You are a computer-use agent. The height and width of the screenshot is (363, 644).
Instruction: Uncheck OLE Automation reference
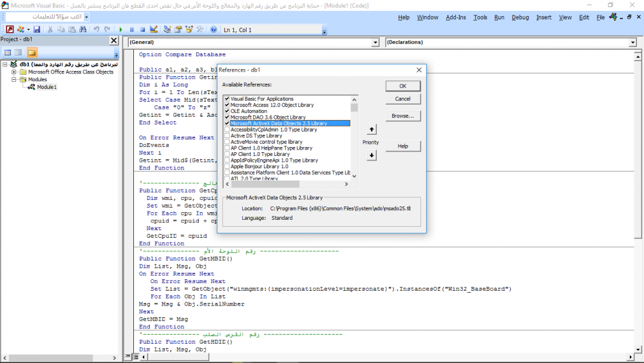[x=227, y=111]
